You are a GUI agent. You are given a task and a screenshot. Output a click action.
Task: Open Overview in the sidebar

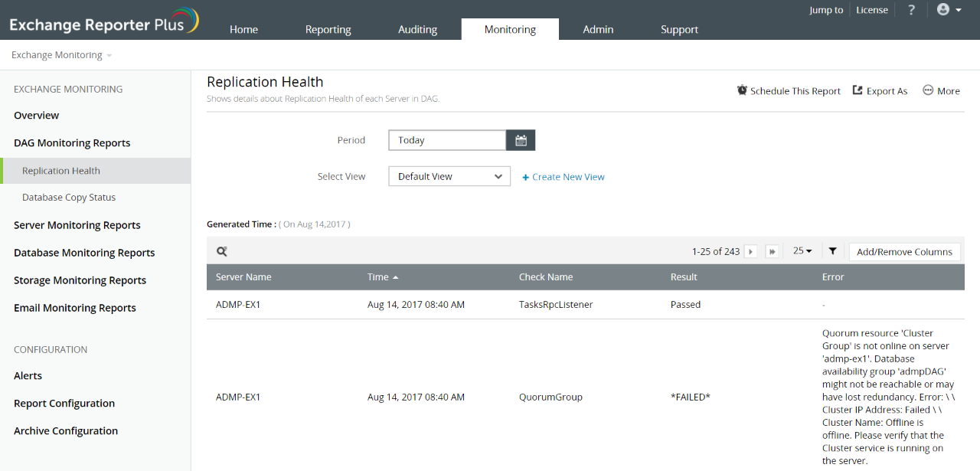(x=36, y=116)
